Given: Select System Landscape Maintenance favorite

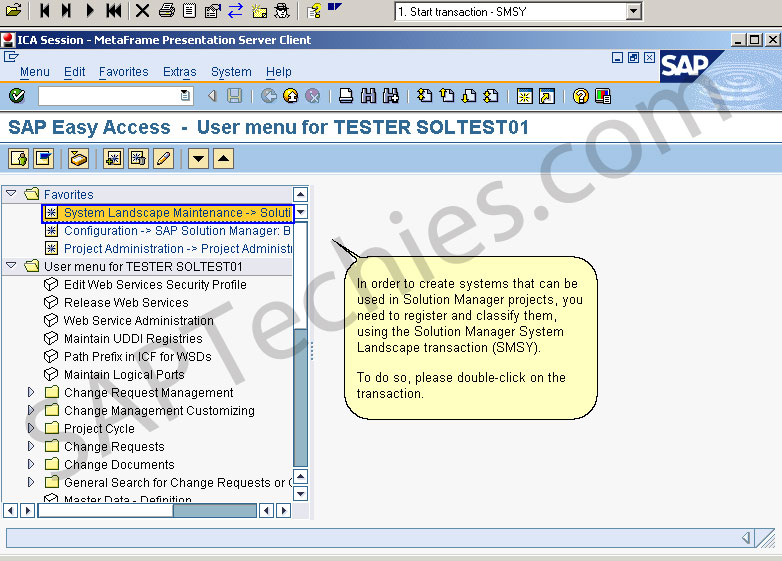Looking at the screenshot, I should click(168, 213).
